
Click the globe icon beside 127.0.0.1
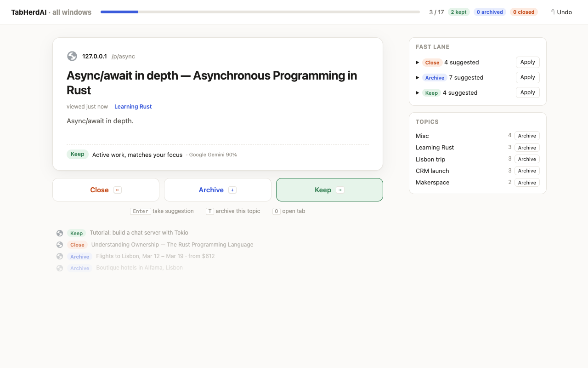[72, 56]
